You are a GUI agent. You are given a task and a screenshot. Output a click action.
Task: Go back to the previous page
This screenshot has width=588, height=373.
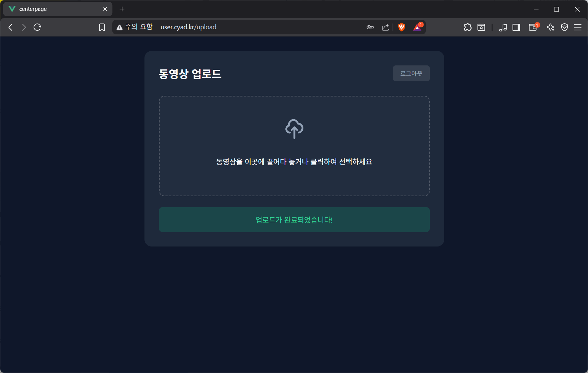click(x=10, y=27)
